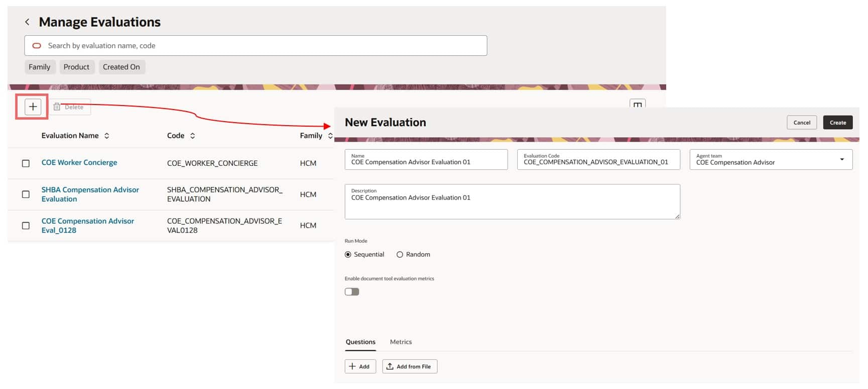This screenshot has height=389, width=868.
Task: Click the COE_WORKER_CONCIERGE code cell
Action: click(x=212, y=163)
